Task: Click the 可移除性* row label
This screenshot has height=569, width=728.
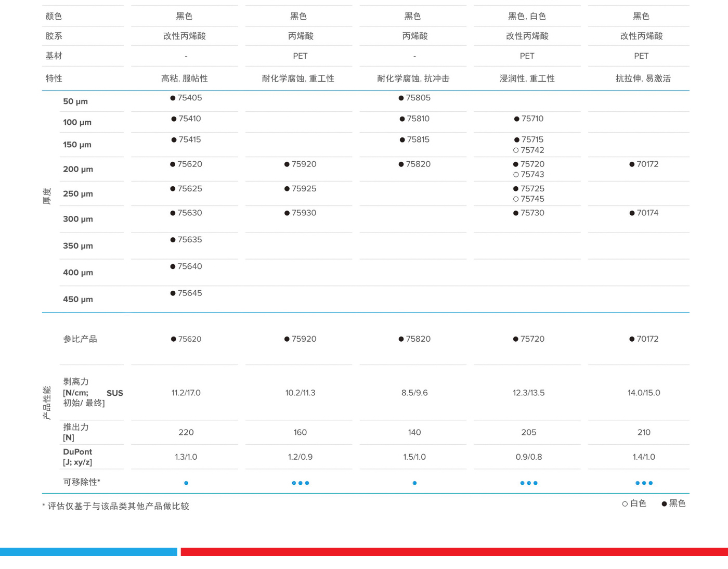Action: click(x=82, y=482)
